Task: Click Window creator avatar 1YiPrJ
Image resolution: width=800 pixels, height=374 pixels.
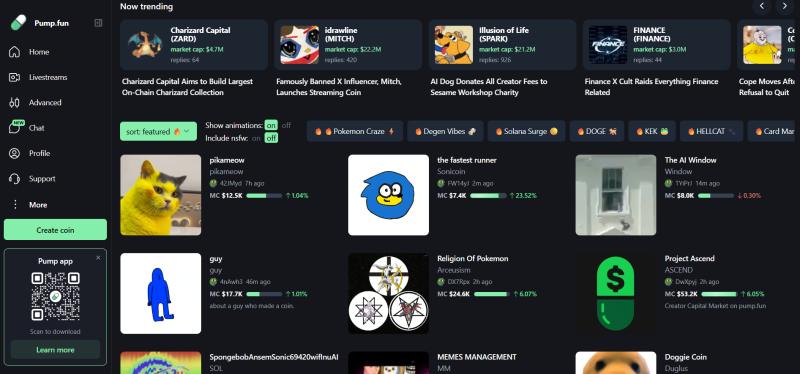Action: [x=668, y=183]
